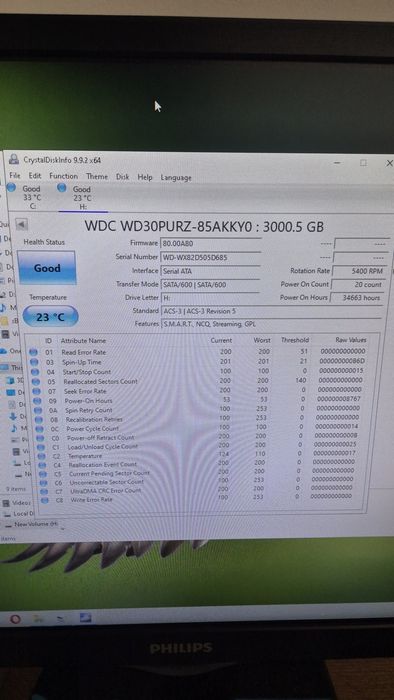This screenshot has width=394, height=700.
Task: Click the 23 °C temperature button
Action: point(50,317)
